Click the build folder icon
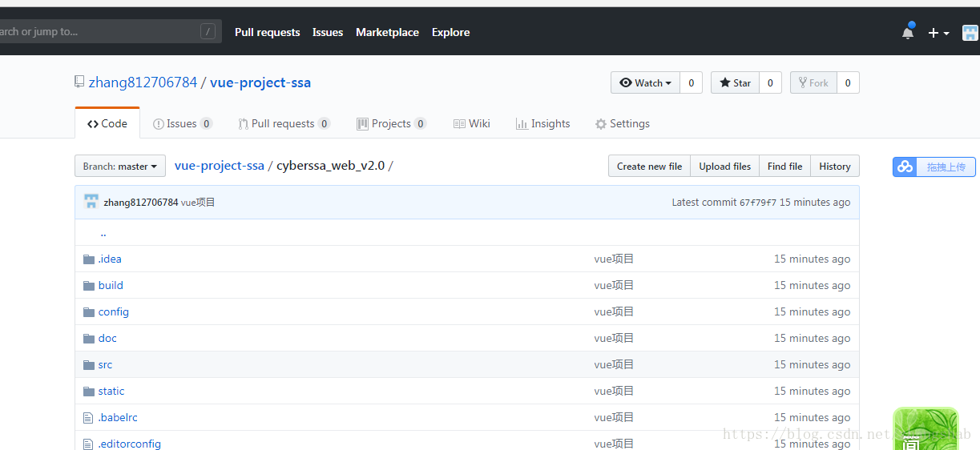The image size is (980, 450). (x=89, y=285)
